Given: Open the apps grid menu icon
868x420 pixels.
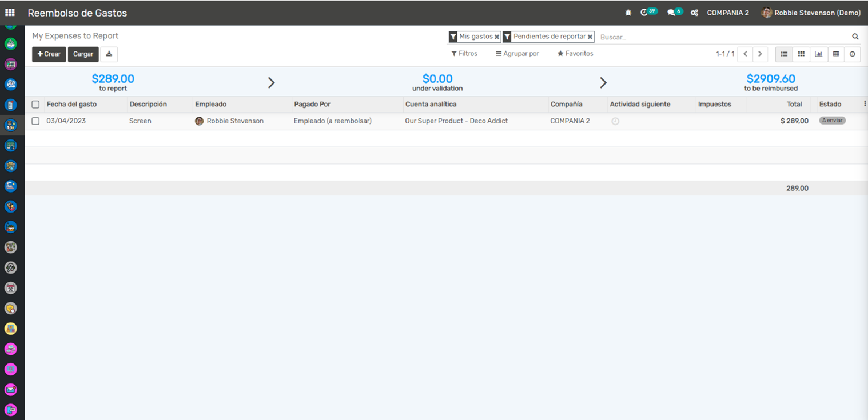Looking at the screenshot, I should click(10, 13).
